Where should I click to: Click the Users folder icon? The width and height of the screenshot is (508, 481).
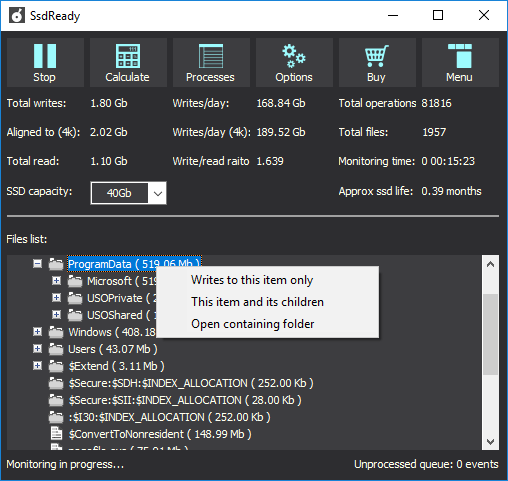56,349
